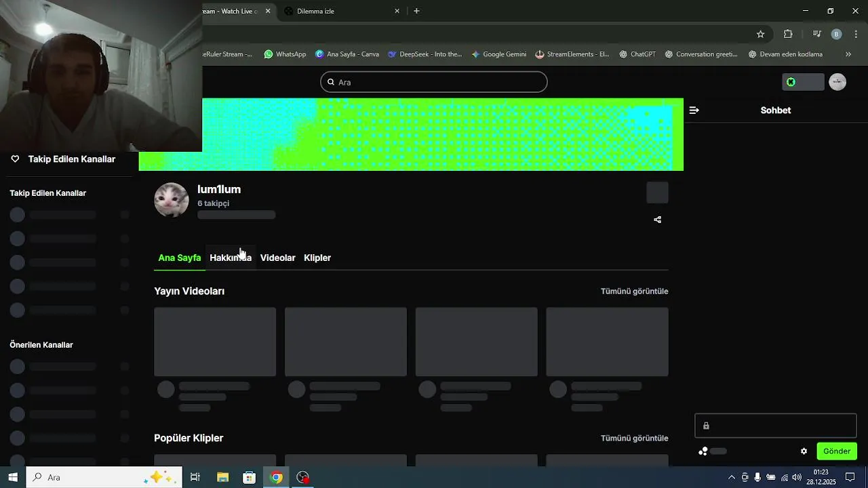The image size is (868, 488).
Task: Click the 6 takipçi follower count
Action: click(x=214, y=203)
